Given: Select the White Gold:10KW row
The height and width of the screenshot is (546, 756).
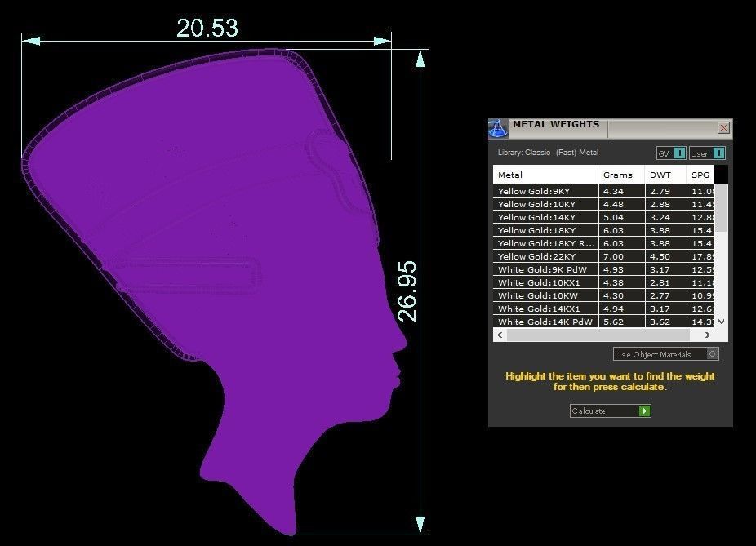Looking at the screenshot, I should (603, 295).
